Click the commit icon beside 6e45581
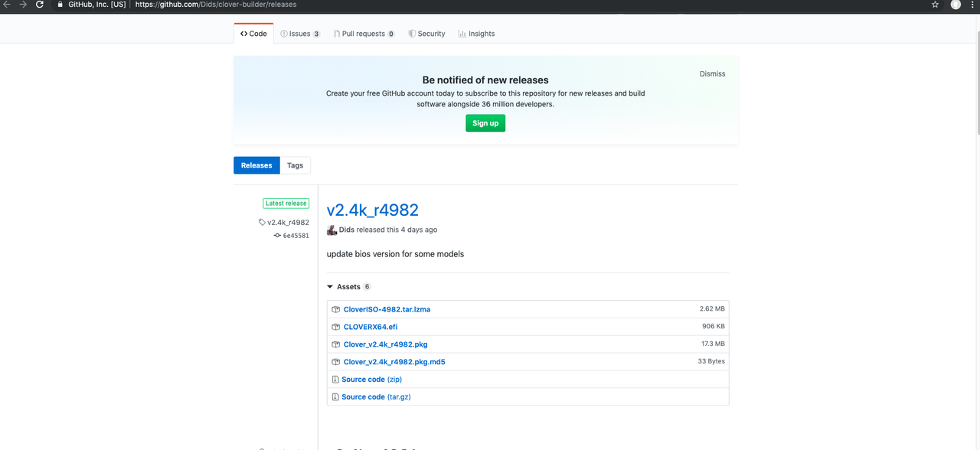 click(277, 236)
